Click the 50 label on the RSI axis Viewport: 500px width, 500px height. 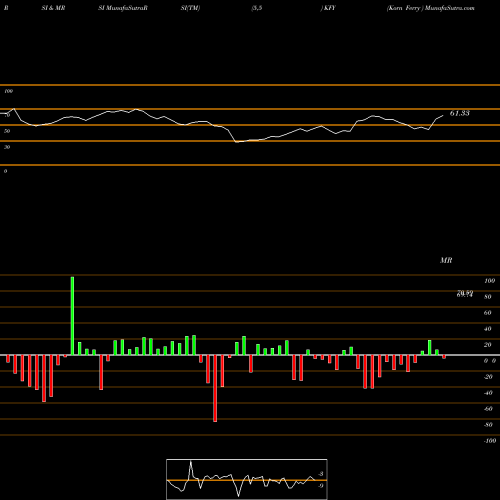(x=7, y=131)
